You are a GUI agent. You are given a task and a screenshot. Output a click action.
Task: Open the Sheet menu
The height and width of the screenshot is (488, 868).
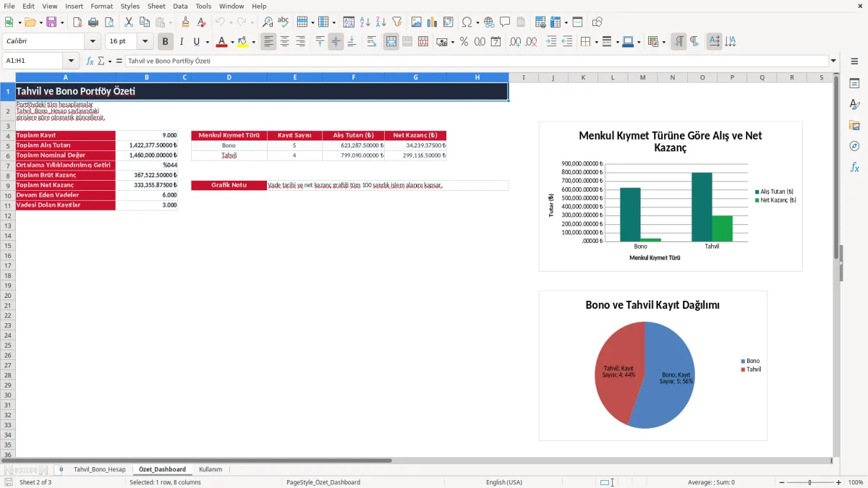point(156,6)
